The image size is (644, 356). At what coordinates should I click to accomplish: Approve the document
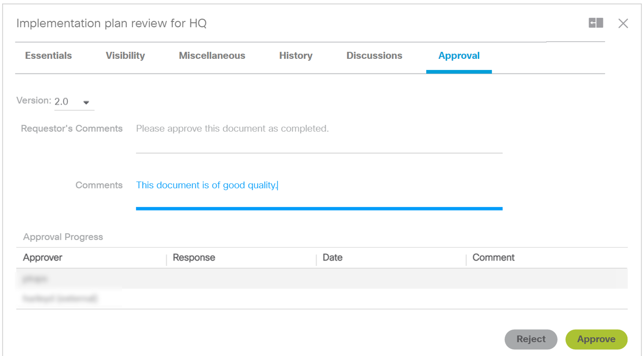[596, 339]
